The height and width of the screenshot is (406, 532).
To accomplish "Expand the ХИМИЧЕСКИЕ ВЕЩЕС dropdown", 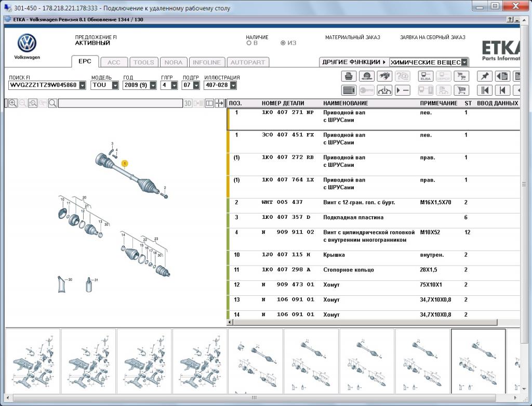I will click(464, 62).
